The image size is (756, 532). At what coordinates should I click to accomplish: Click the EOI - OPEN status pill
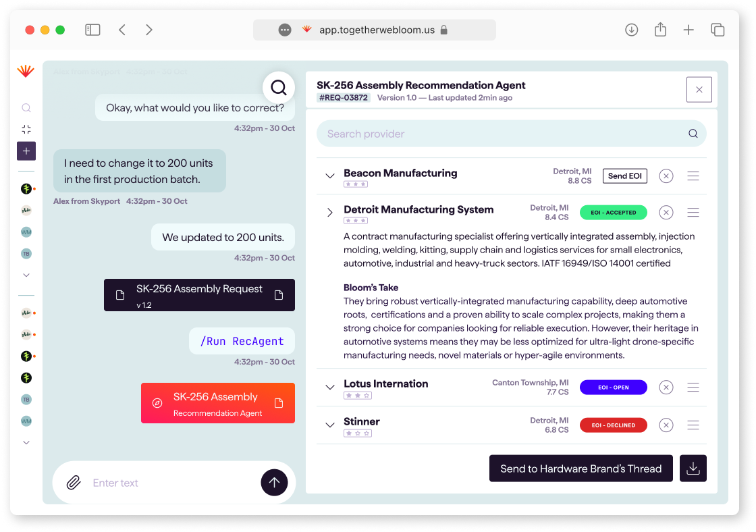tap(613, 387)
